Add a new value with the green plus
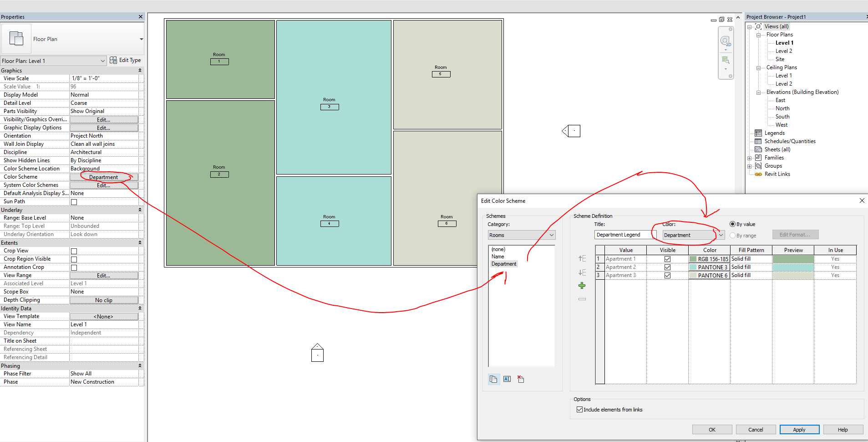 click(x=582, y=285)
